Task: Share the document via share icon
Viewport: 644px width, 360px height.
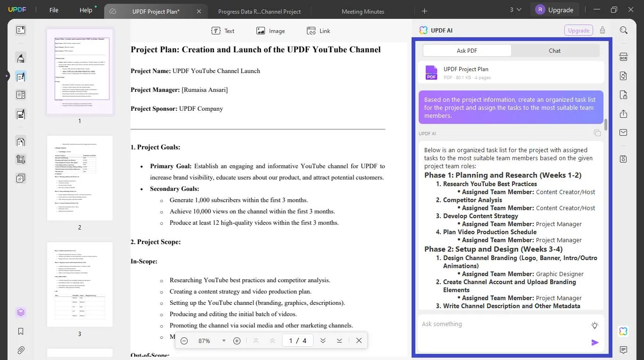Action: coord(623,114)
